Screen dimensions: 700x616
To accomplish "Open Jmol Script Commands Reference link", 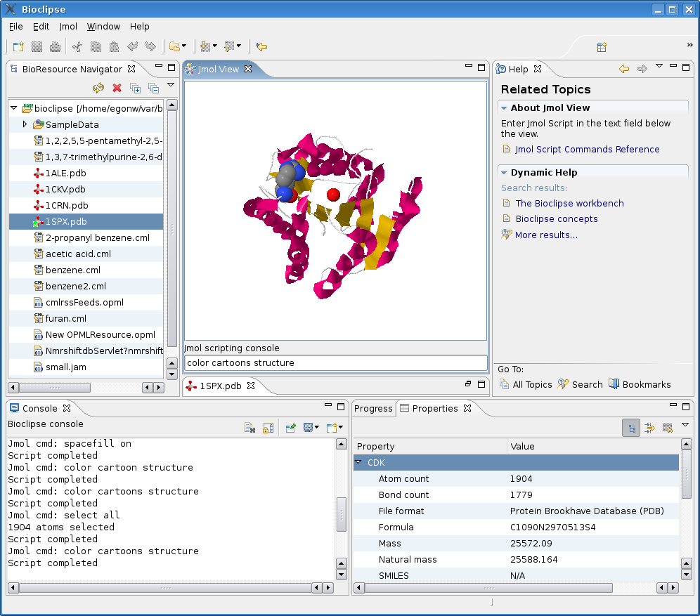I will 587,149.
